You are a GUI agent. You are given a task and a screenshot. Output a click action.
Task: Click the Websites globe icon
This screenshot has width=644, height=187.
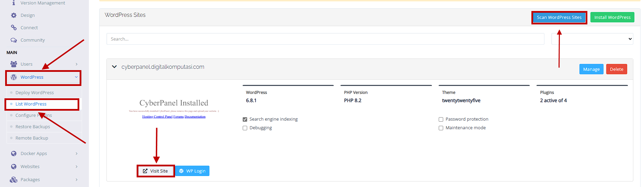pyautogui.click(x=14, y=166)
